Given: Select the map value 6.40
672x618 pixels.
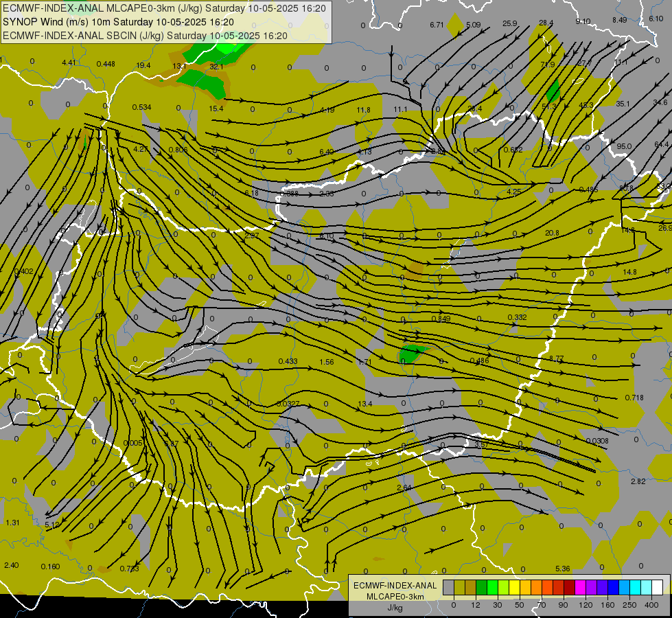Looking at the screenshot, I should coord(327,152).
